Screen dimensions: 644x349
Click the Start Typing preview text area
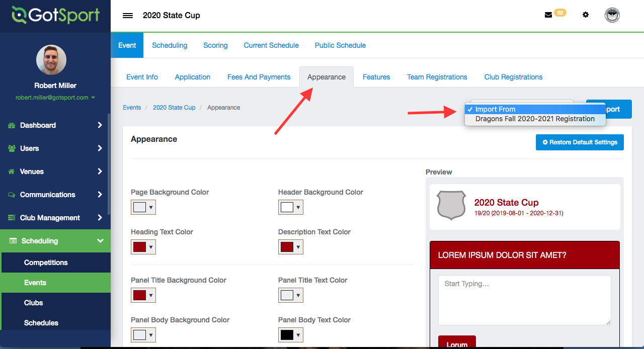[x=525, y=300]
